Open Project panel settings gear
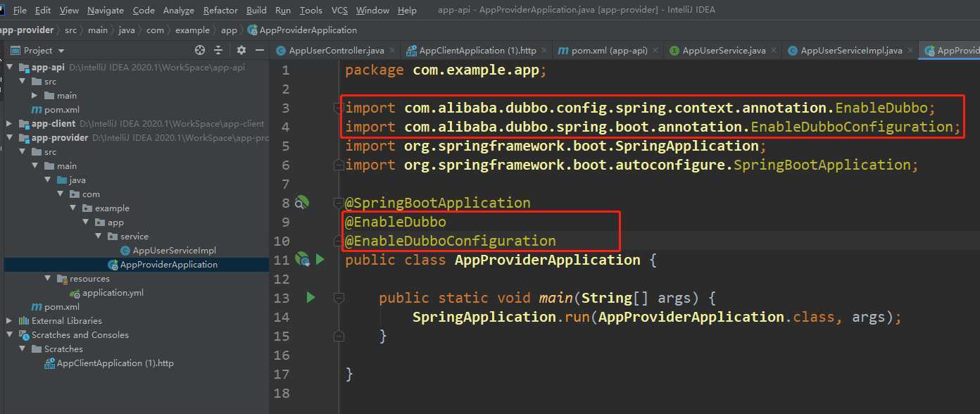The height and width of the screenshot is (414, 980). [x=241, y=50]
